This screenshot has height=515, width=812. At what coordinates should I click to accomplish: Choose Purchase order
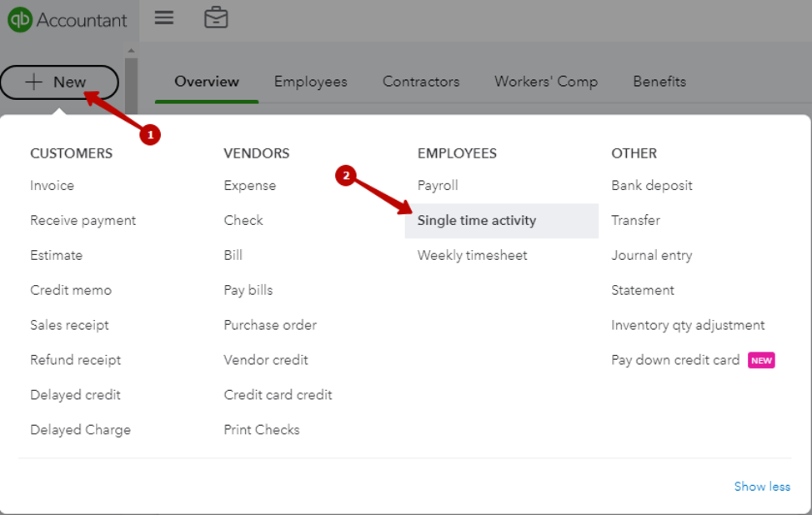click(270, 325)
